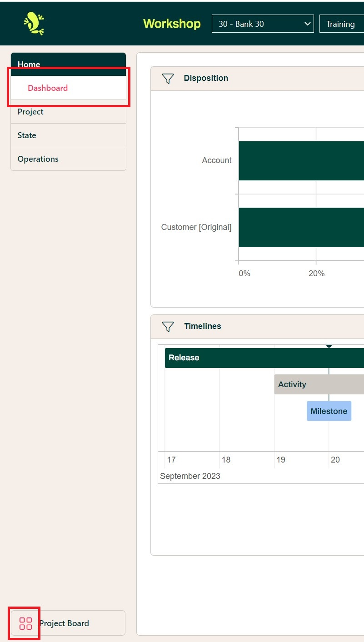
Task: Select the Customer [Original] chart bar
Action: [x=301, y=227]
